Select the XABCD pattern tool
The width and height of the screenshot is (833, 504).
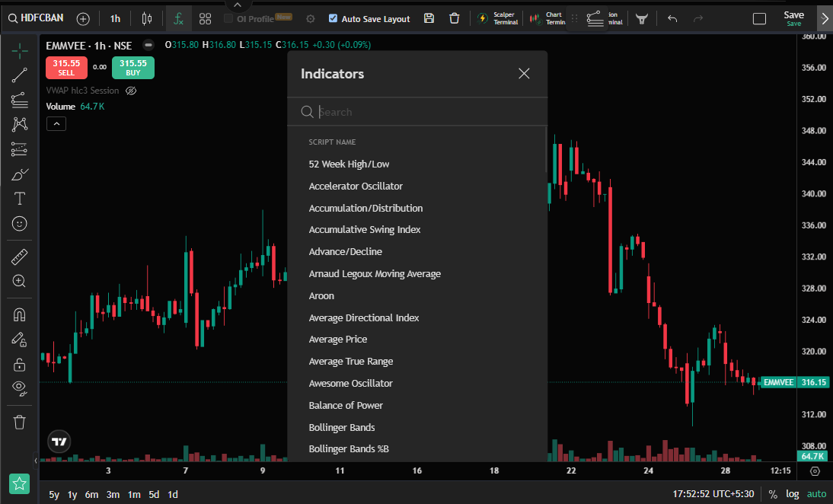(x=20, y=124)
